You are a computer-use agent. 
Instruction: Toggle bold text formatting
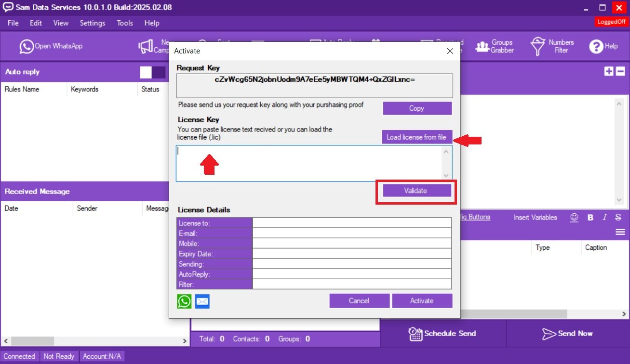(x=590, y=217)
